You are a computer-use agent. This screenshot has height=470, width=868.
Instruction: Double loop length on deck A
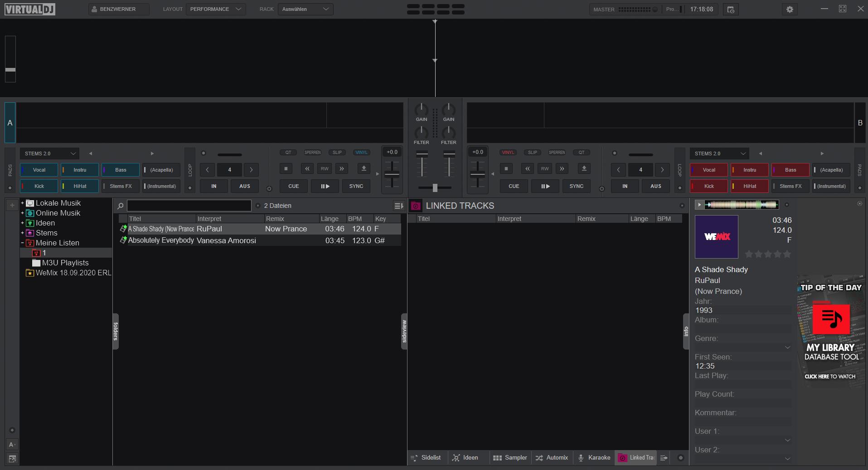tap(251, 170)
